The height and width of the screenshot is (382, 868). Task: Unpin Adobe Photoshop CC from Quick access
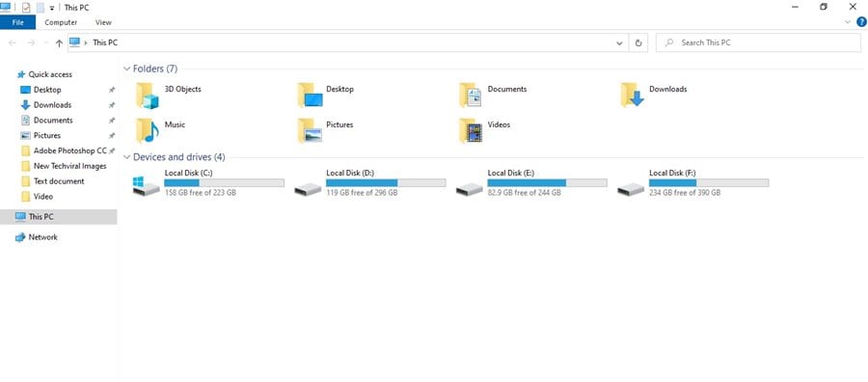pyautogui.click(x=111, y=150)
